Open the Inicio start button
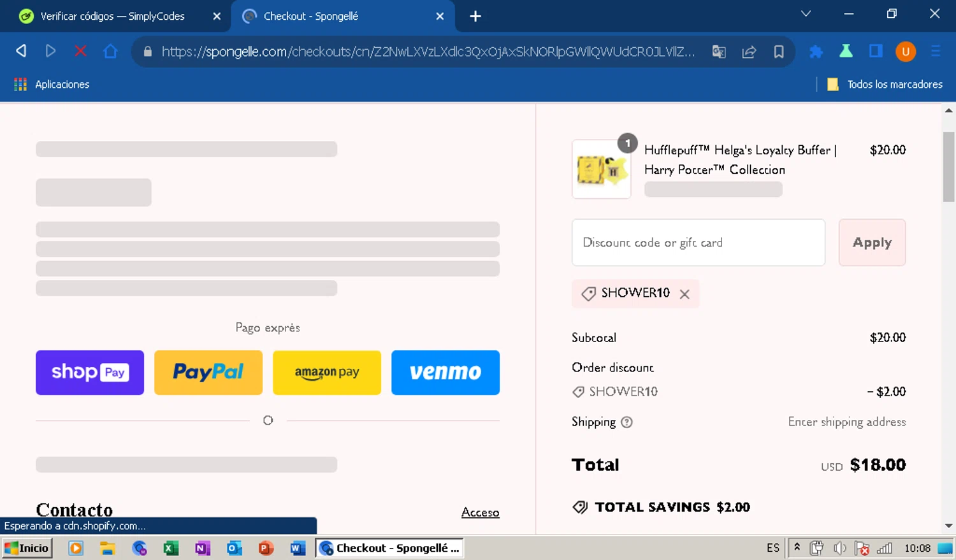This screenshot has width=956, height=560. coord(26,548)
